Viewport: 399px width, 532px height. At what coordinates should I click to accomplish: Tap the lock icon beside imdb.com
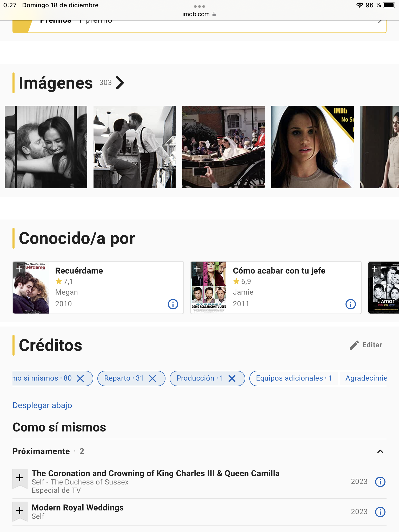click(x=214, y=14)
